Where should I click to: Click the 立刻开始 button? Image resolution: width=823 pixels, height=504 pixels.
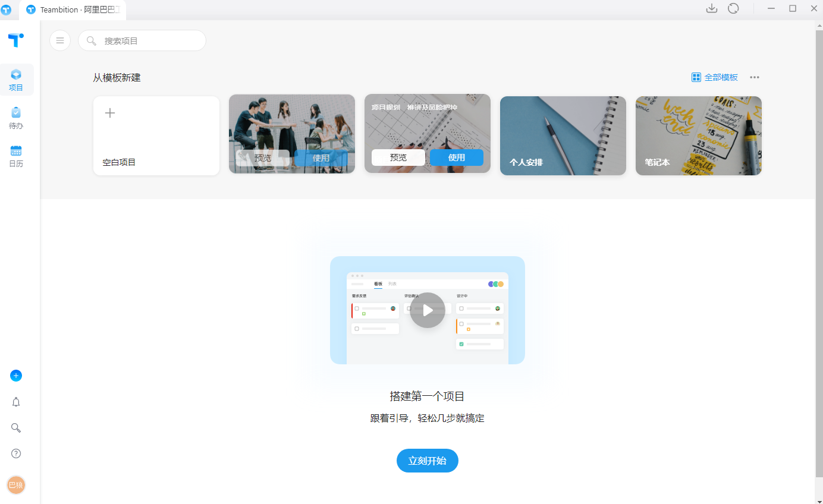click(x=428, y=461)
